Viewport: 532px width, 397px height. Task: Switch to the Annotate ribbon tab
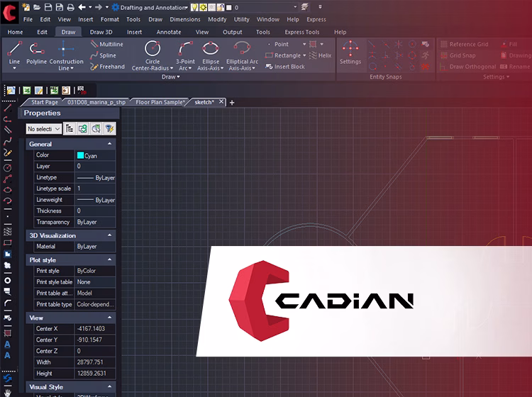169,32
